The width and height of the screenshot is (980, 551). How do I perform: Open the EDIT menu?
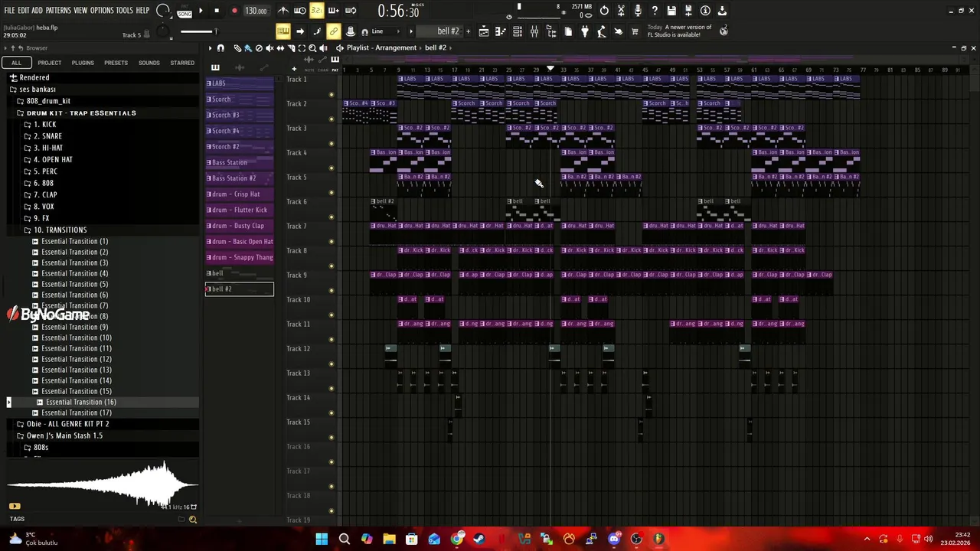[x=24, y=11]
